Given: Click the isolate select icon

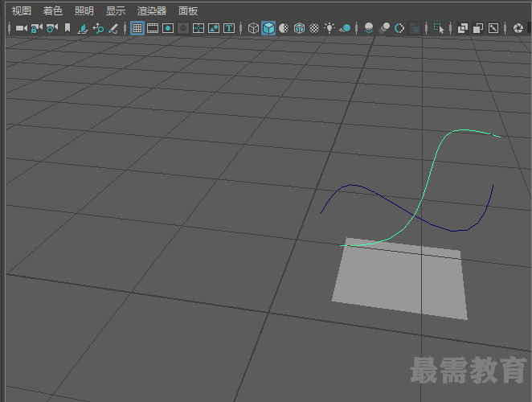Looking at the screenshot, I should coord(439,28).
